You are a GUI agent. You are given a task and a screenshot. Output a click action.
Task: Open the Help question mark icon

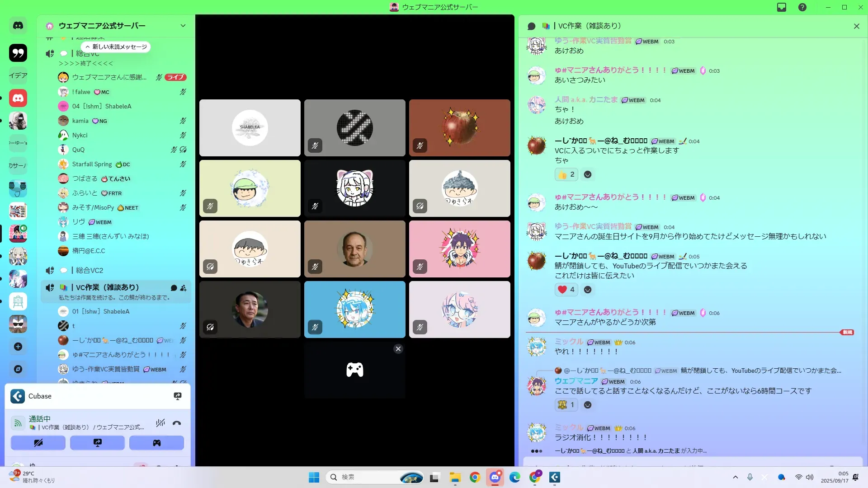tap(802, 7)
